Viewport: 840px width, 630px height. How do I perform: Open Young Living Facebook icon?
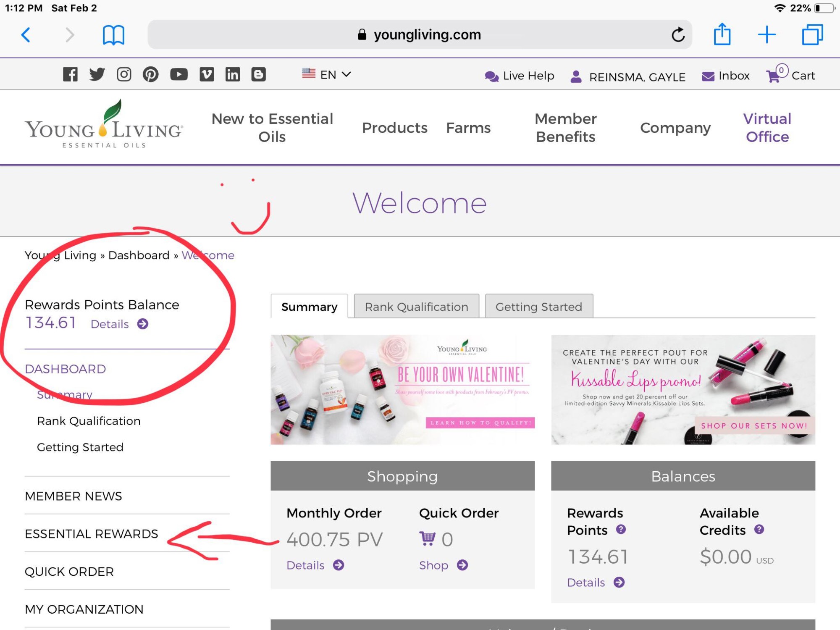point(70,74)
